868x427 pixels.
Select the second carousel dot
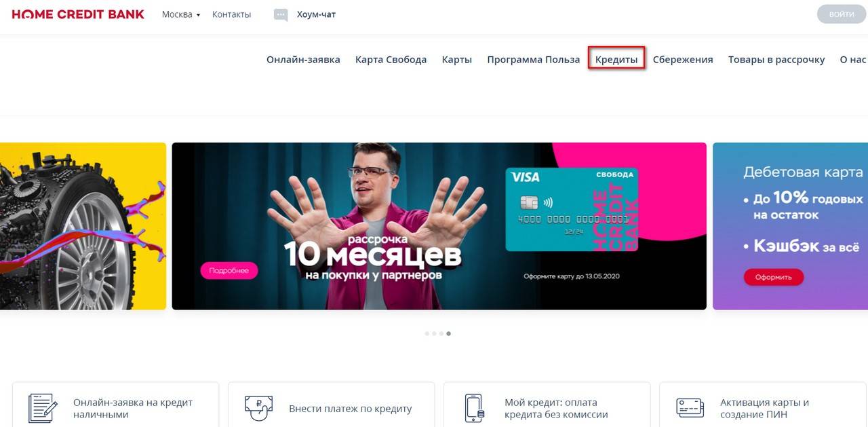coord(434,333)
